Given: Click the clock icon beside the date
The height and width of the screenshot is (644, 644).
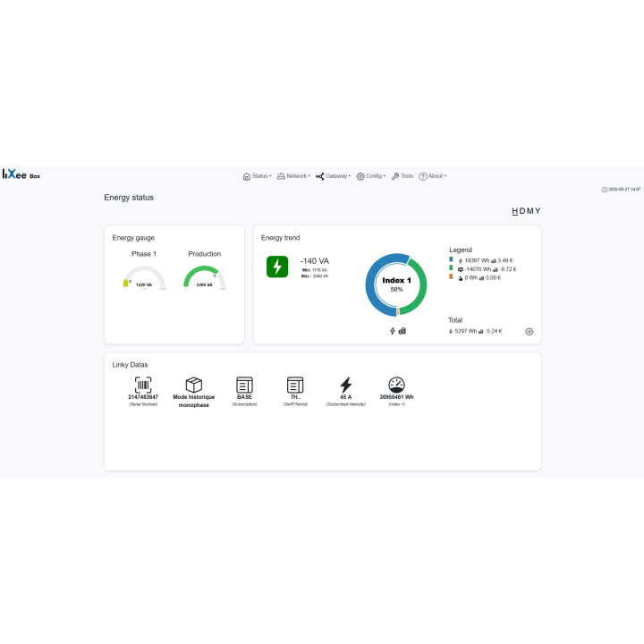Looking at the screenshot, I should click(x=605, y=190).
